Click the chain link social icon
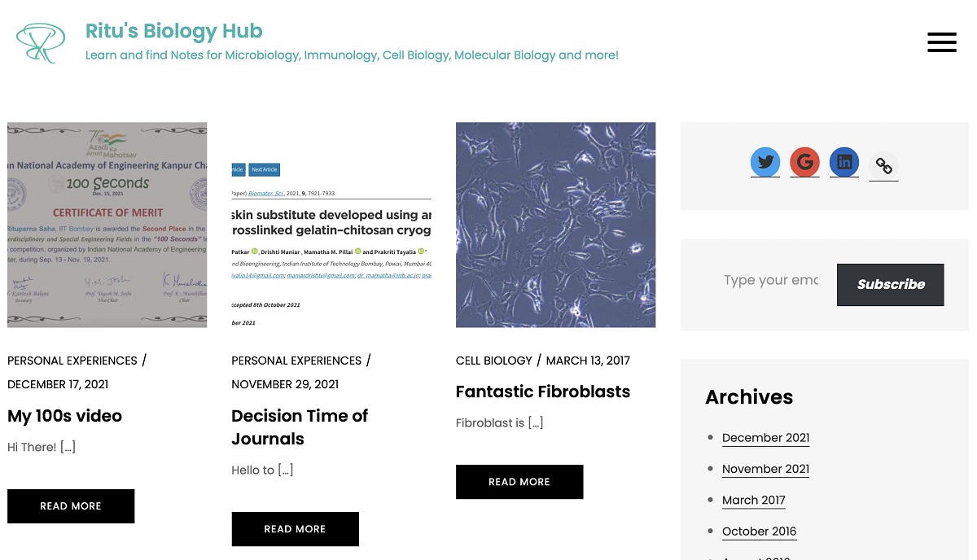Viewport: 977px width, 560px height. pyautogui.click(x=883, y=166)
